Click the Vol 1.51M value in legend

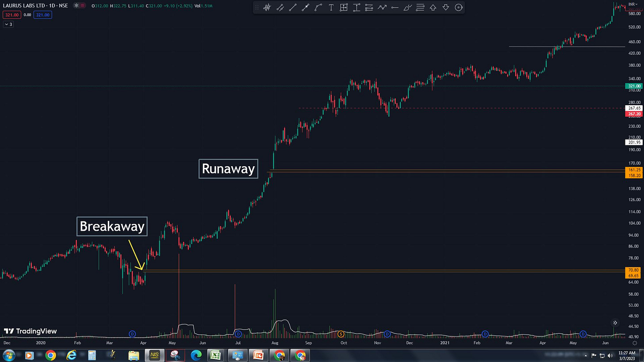[203, 6]
